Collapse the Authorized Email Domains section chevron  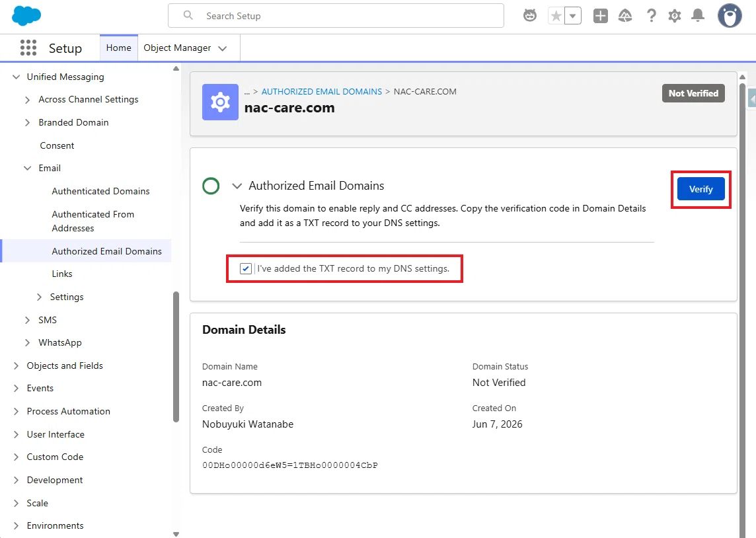point(237,186)
